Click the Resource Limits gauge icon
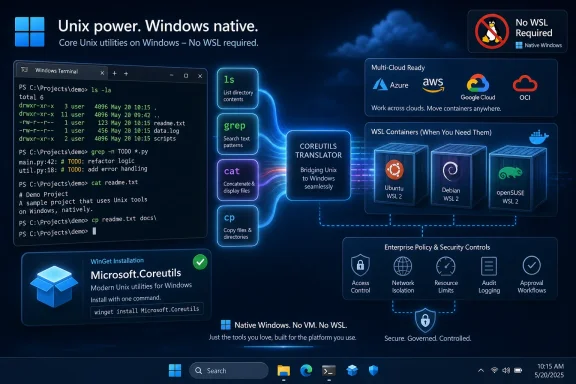 click(446, 266)
